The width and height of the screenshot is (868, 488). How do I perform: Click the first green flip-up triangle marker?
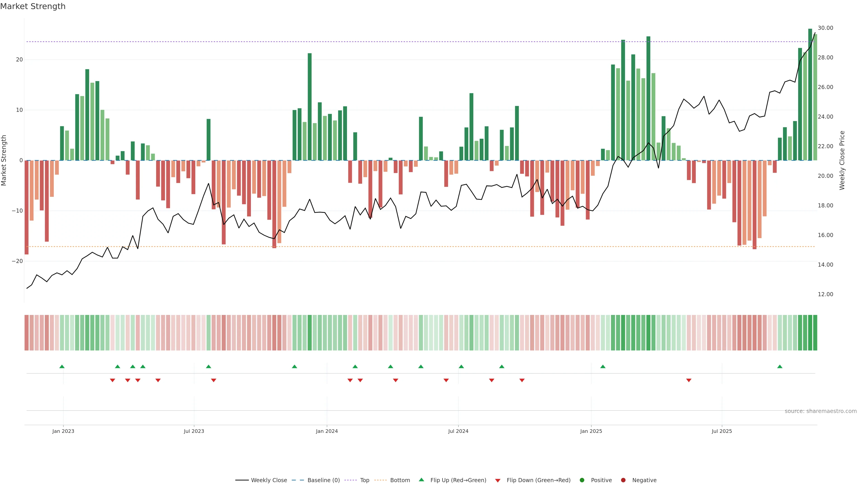coord(62,366)
